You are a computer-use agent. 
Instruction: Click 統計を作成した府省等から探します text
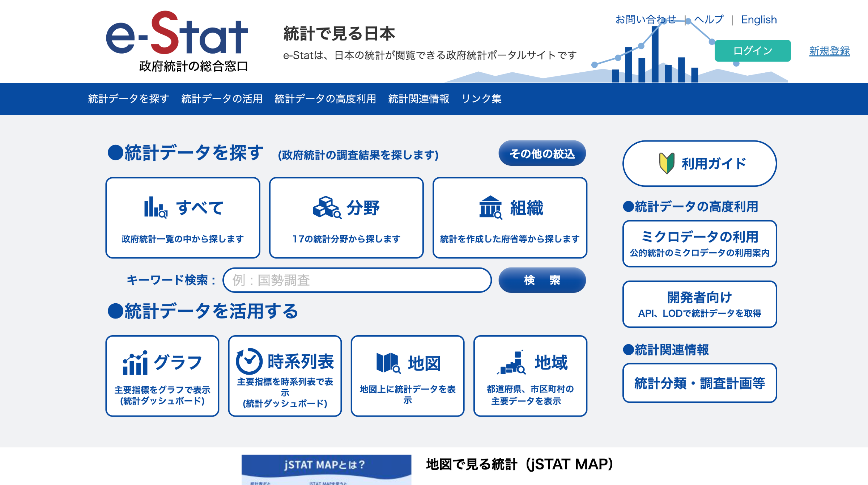[x=510, y=239]
